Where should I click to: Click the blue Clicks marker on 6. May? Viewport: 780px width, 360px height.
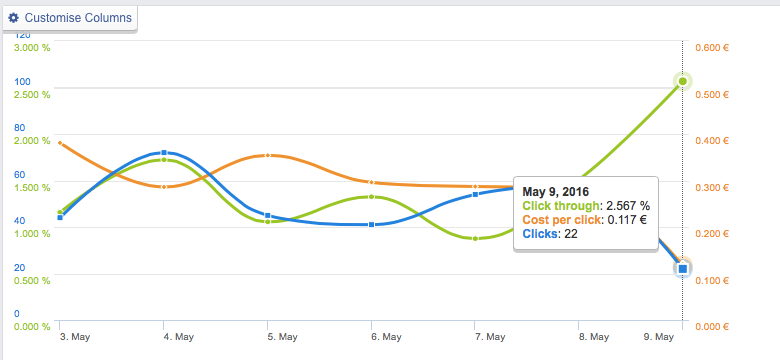pos(372,225)
